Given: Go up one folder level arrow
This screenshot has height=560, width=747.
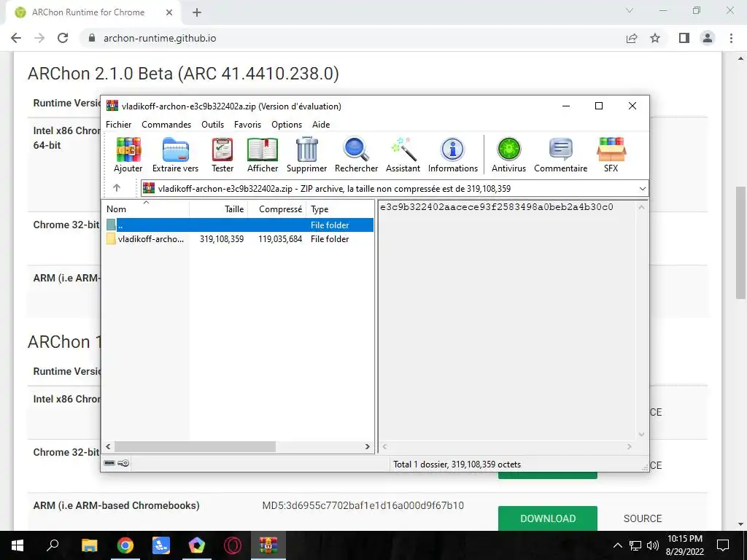Looking at the screenshot, I should pyautogui.click(x=117, y=188).
